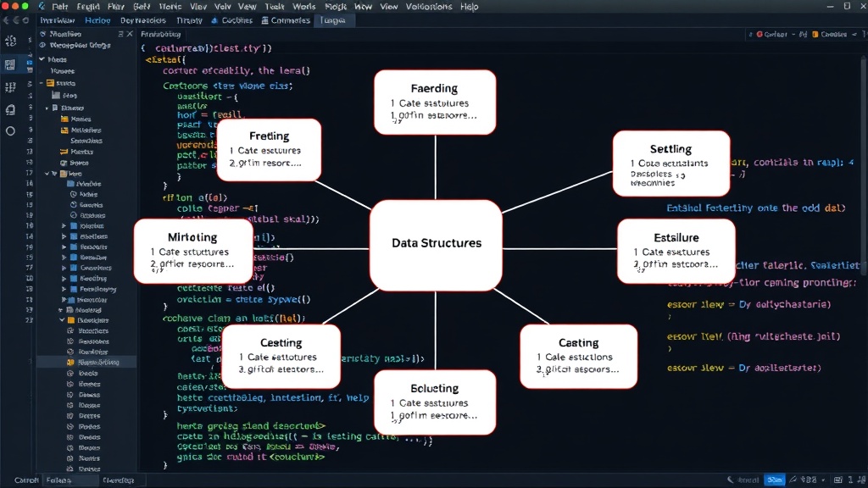868x488 pixels.
Task: Click the orange square icon in editor toolbar
Action: (x=815, y=34)
